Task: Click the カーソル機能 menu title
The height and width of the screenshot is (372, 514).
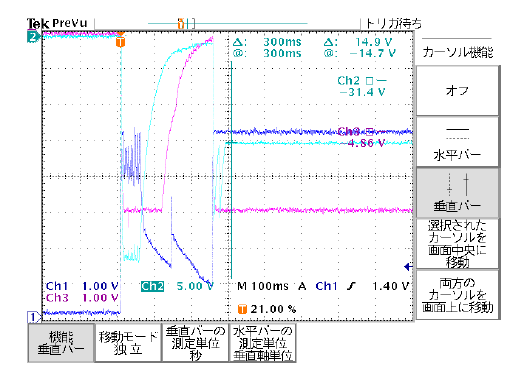Action: [457, 52]
